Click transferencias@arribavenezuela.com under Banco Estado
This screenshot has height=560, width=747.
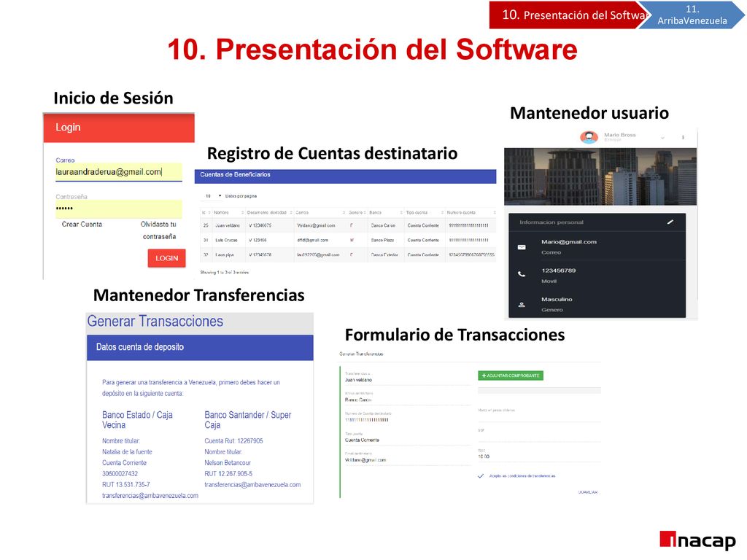[x=150, y=496]
